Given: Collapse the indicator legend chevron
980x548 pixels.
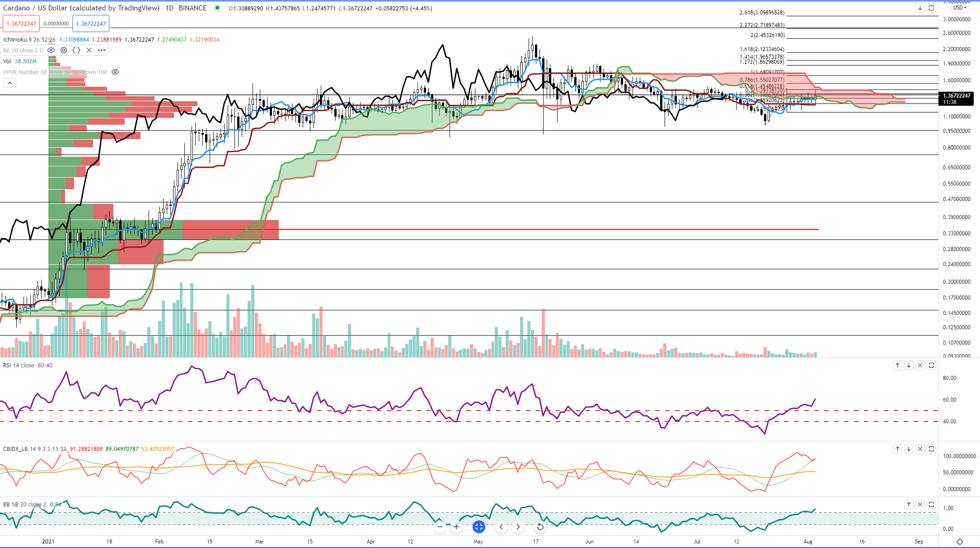Looking at the screenshot, I should pyautogui.click(x=9, y=83).
